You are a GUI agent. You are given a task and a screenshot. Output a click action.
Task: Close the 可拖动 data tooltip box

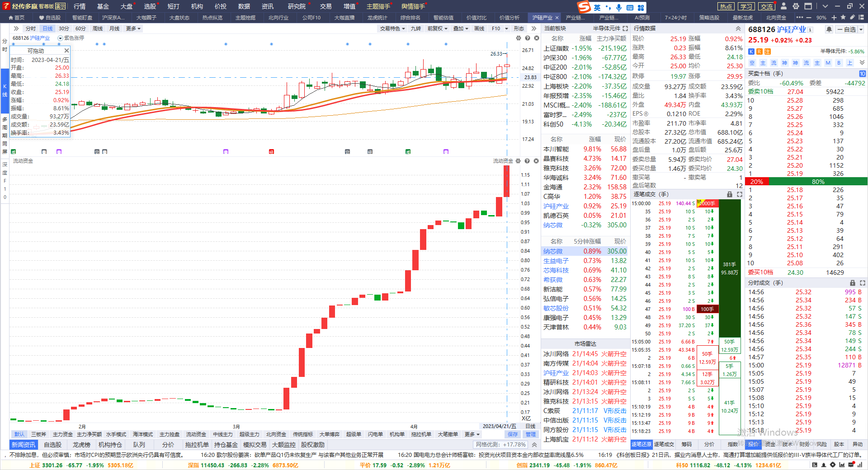(x=66, y=51)
